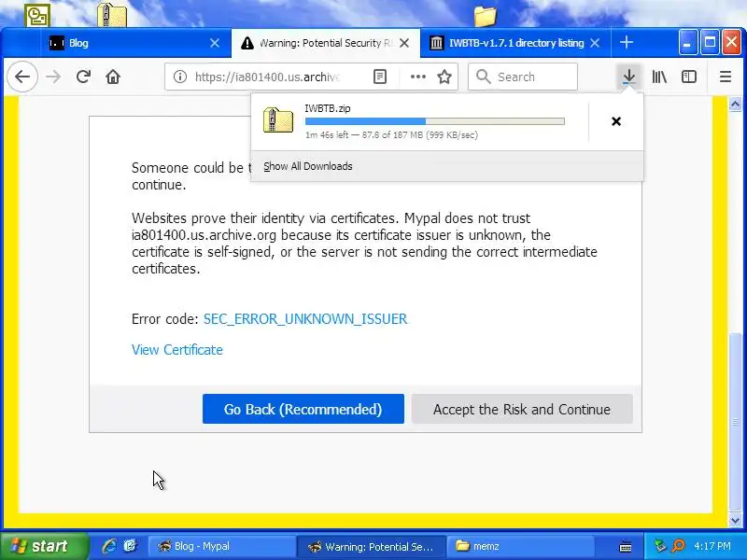Click the orange magnifier tray icon
This screenshot has width=747, height=560.
[x=678, y=546]
